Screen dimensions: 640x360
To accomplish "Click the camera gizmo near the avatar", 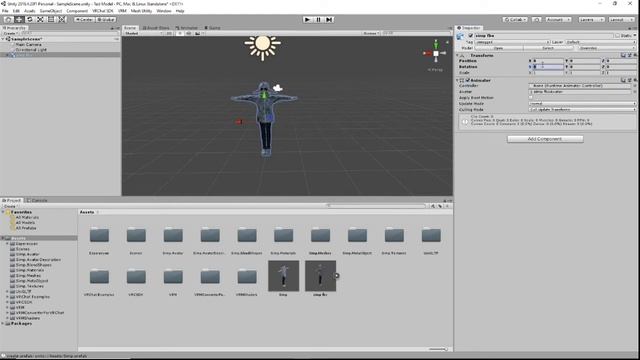I will point(278,88).
